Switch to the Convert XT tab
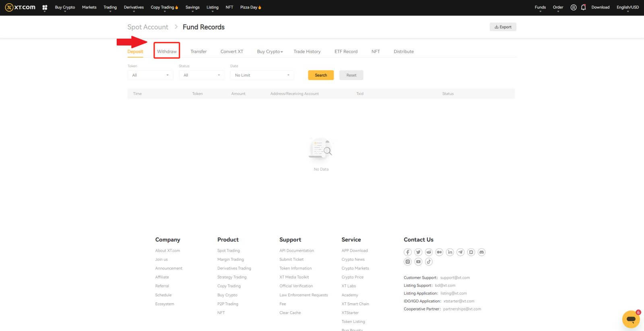The width and height of the screenshot is (644, 331). 232,52
